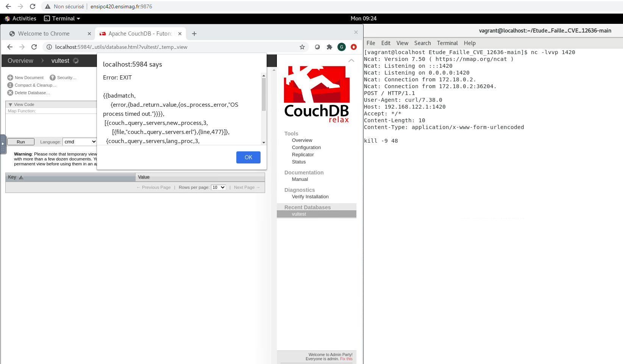Click the Mon 09:24 clock
The height and width of the screenshot is (364, 623).
pyautogui.click(x=363, y=19)
